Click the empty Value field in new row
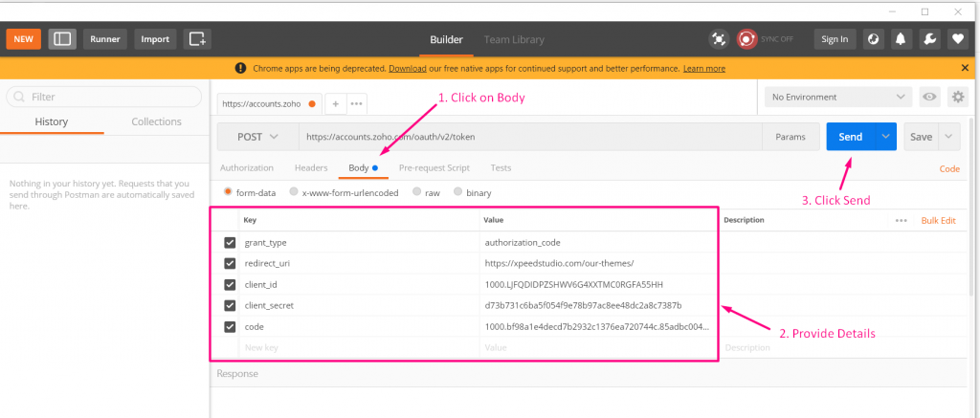This screenshot has width=980, height=418. [599, 347]
